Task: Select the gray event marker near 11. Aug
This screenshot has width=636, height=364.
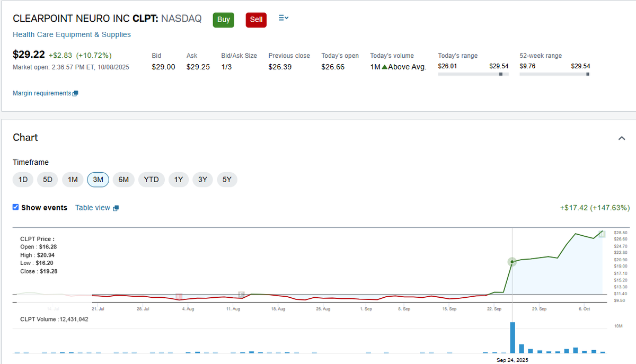Action: point(241,295)
